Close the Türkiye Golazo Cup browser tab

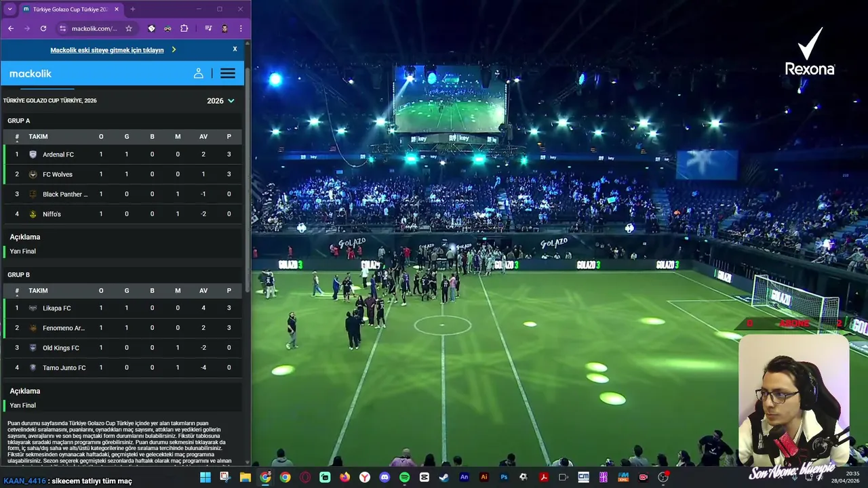coord(117,9)
